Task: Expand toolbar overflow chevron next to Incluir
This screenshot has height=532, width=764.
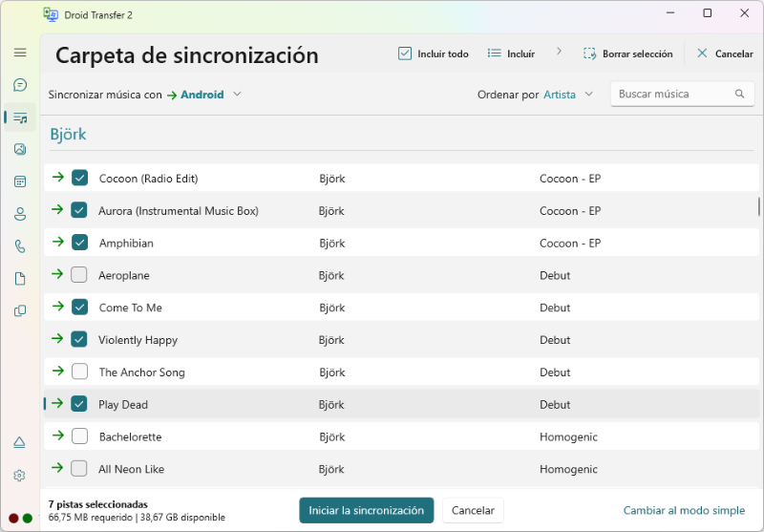Action: [559, 53]
